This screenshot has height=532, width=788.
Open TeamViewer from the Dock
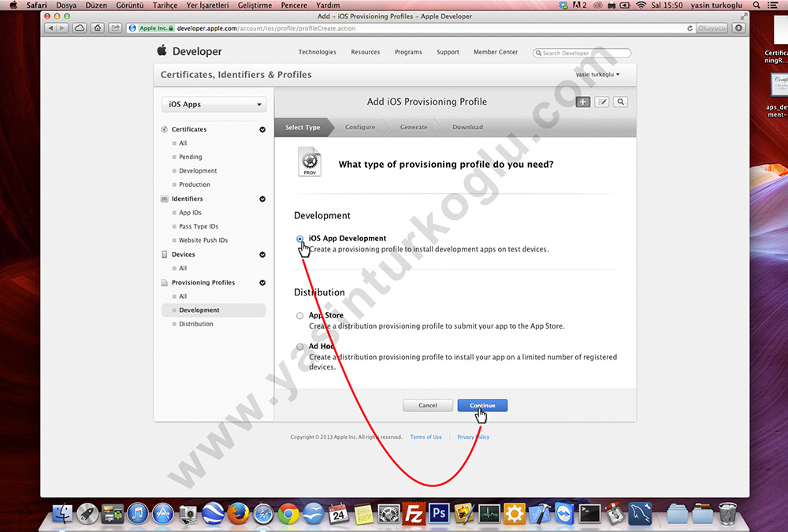pos(565,514)
